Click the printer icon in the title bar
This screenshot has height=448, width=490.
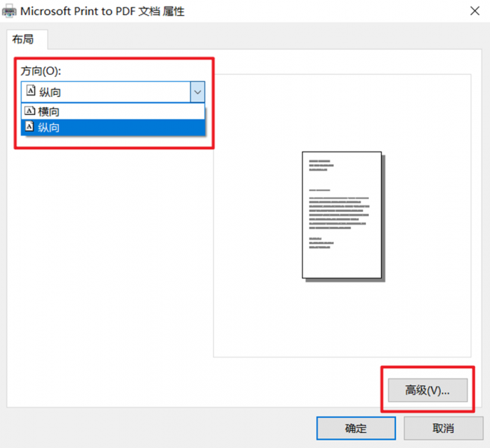pos(9,11)
